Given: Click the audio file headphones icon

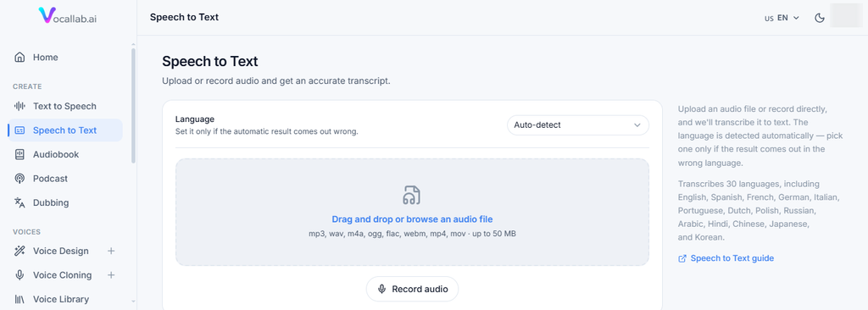Looking at the screenshot, I should coord(411,196).
